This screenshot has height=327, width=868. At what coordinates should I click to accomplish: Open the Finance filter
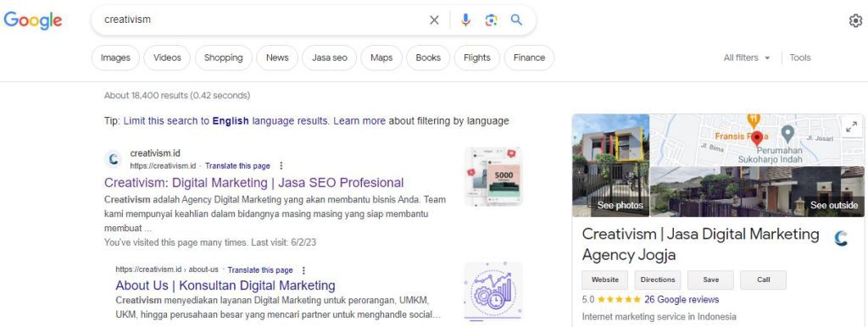point(529,58)
